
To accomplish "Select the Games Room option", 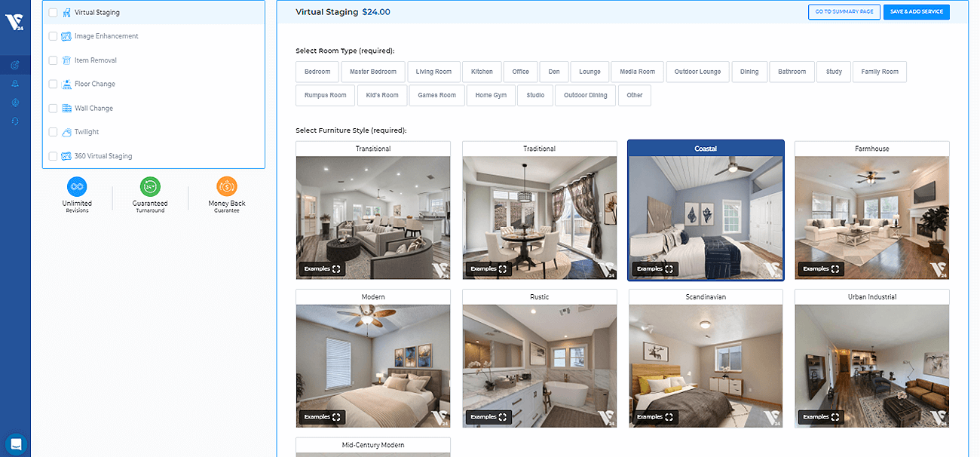I will [437, 95].
